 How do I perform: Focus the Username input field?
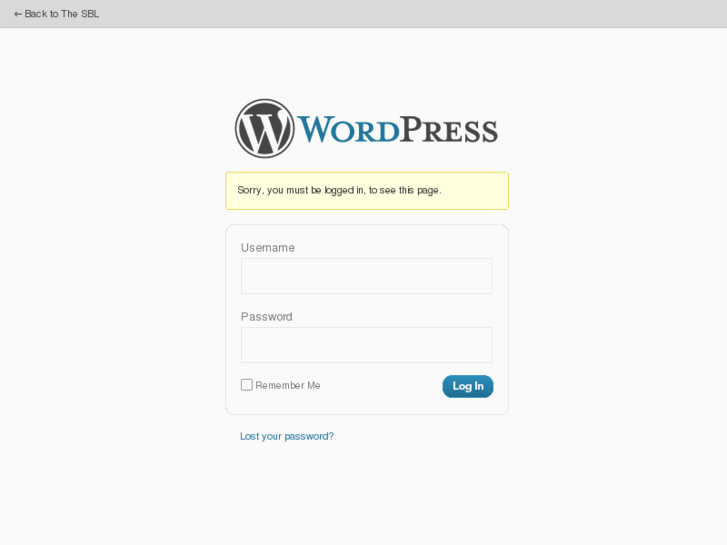coord(366,276)
